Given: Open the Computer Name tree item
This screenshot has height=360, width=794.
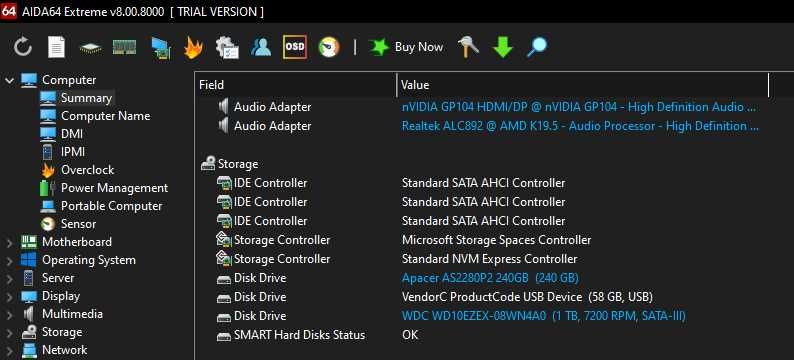Looking at the screenshot, I should click(x=105, y=116).
